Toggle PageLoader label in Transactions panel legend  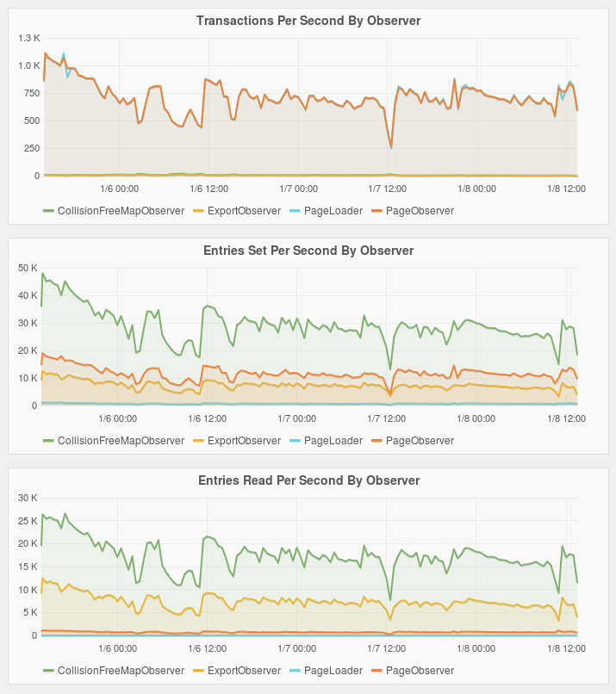(333, 210)
